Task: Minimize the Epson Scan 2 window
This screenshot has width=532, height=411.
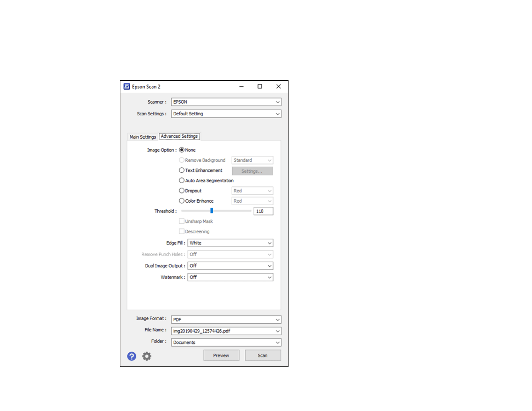Action: pos(241,87)
